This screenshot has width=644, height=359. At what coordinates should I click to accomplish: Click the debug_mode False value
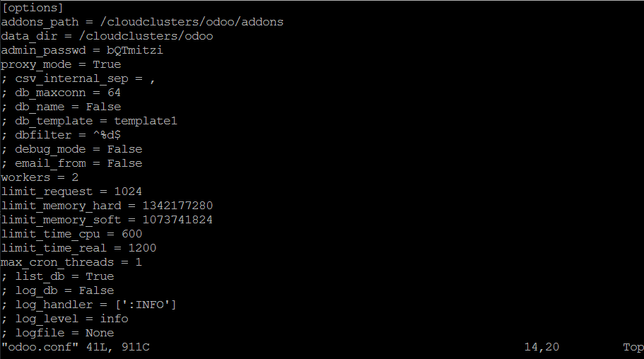tap(124, 149)
